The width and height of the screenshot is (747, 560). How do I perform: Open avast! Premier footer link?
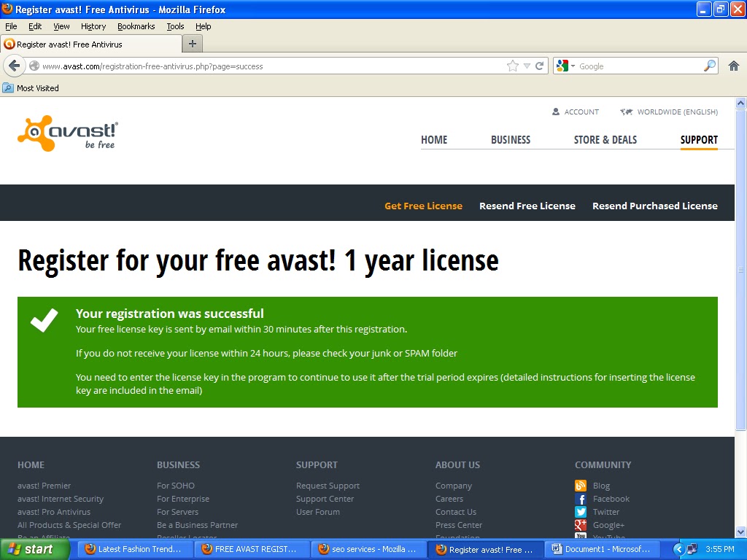pyautogui.click(x=44, y=486)
